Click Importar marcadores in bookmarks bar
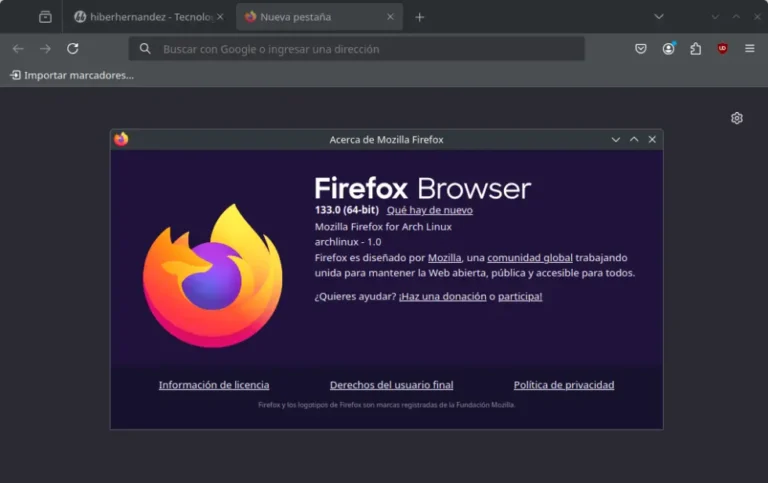Image resolution: width=768 pixels, height=483 pixels. [x=71, y=75]
